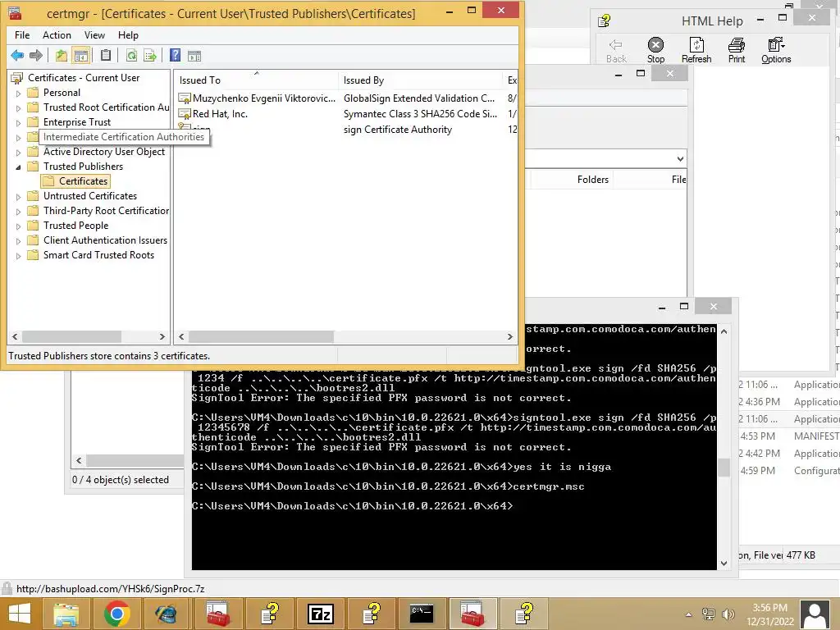Image resolution: width=840 pixels, height=630 pixels.
Task: Click the network tray icon
Action: [709, 614]
